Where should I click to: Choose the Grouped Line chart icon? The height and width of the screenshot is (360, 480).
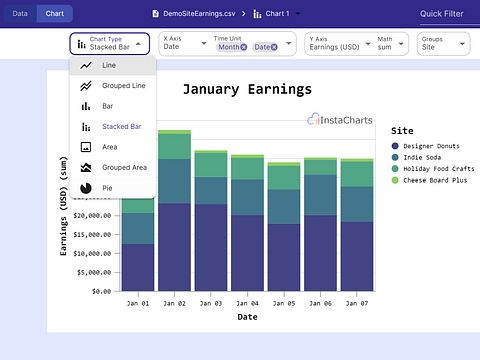(x=86, y=86)
